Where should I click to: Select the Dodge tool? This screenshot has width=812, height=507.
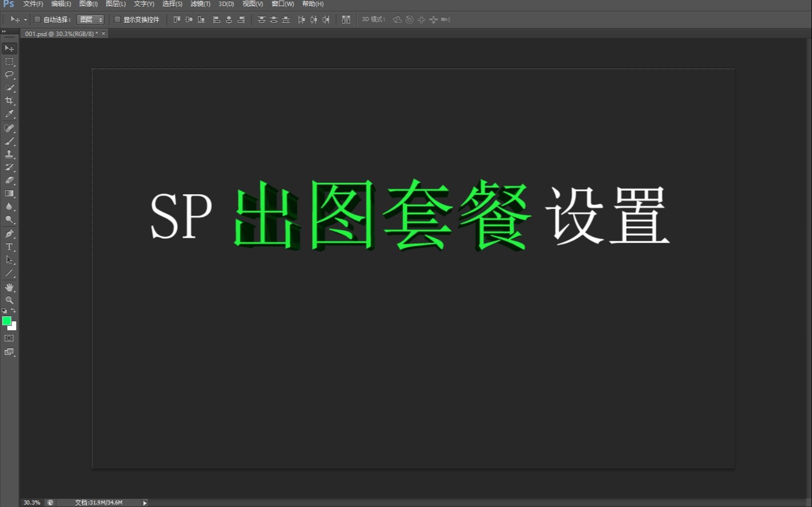(9, 219)
